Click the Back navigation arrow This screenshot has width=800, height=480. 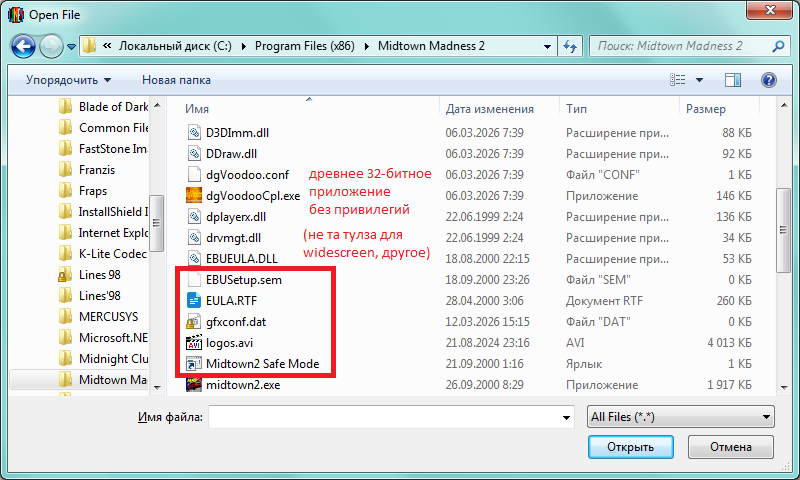click(x=23, y=46)
